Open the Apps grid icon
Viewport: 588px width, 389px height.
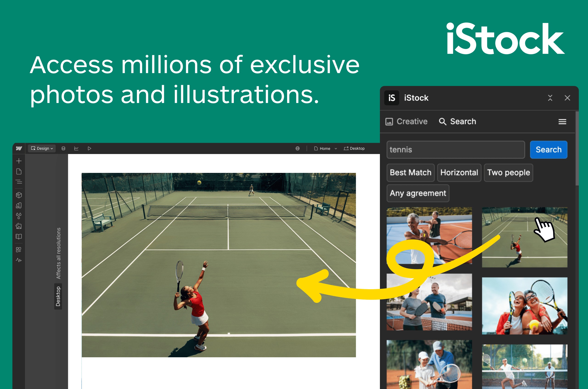[x=19, y=250]
